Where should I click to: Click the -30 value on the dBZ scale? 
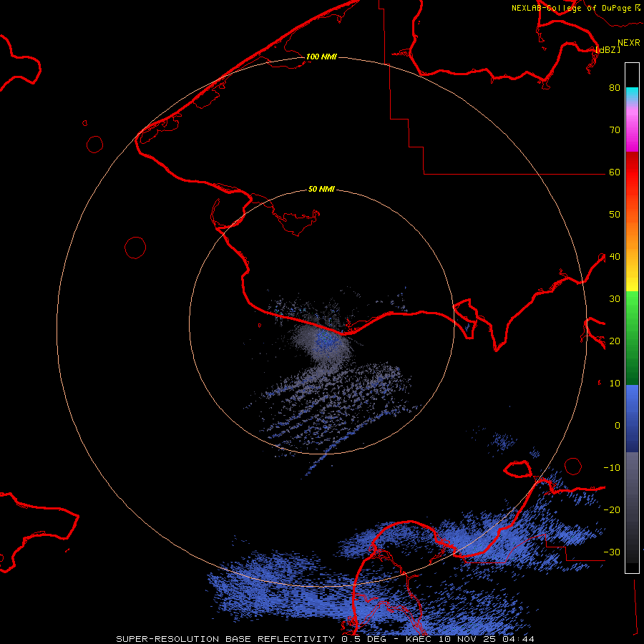(x=612, y=552)
